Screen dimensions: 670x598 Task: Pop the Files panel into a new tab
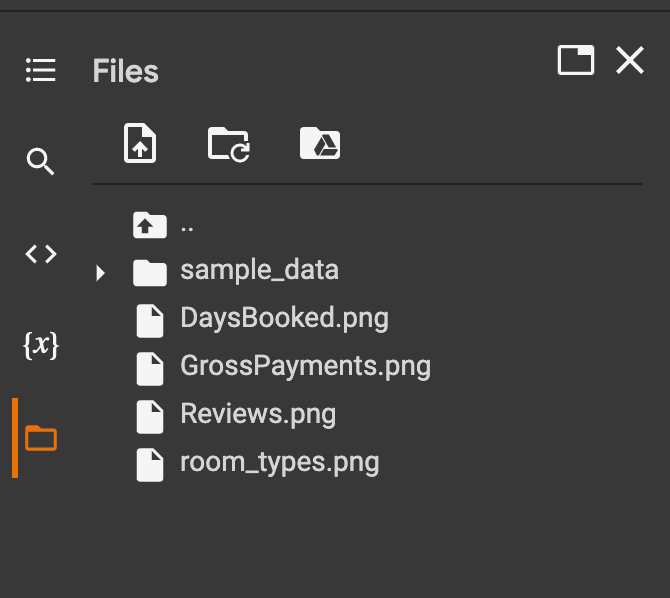(x=576, y=60)
